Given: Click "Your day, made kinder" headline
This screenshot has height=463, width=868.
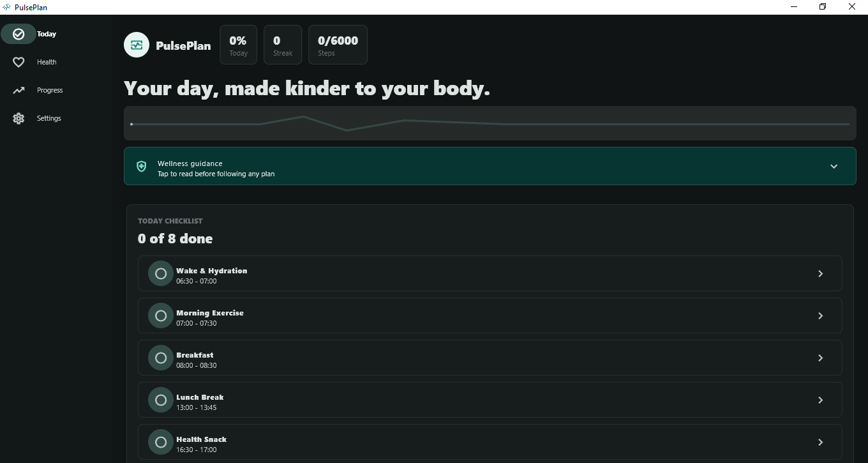Looking at the screenshot, I should coord(307,88).
